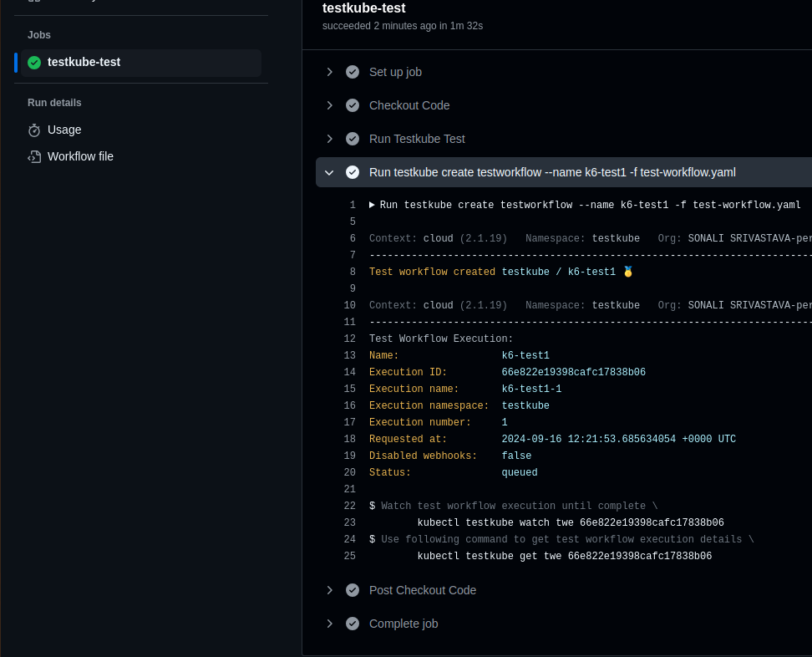Expand the Post Checkout Code step

(x=329, y=590)
